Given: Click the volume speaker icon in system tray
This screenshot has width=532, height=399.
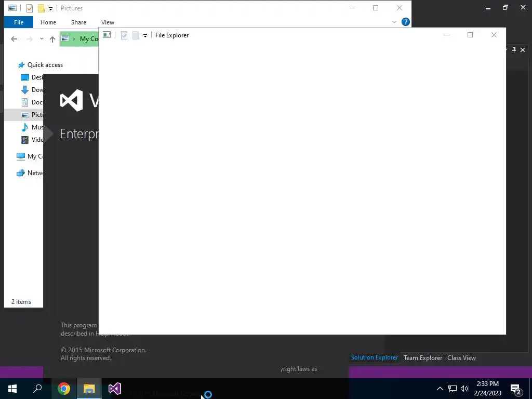Looking at the screenshot, I should (x=464, y=389).
